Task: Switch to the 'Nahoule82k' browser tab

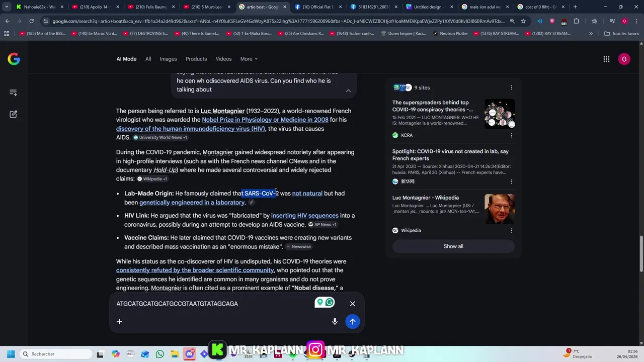Action: click(x=39, y=7)
